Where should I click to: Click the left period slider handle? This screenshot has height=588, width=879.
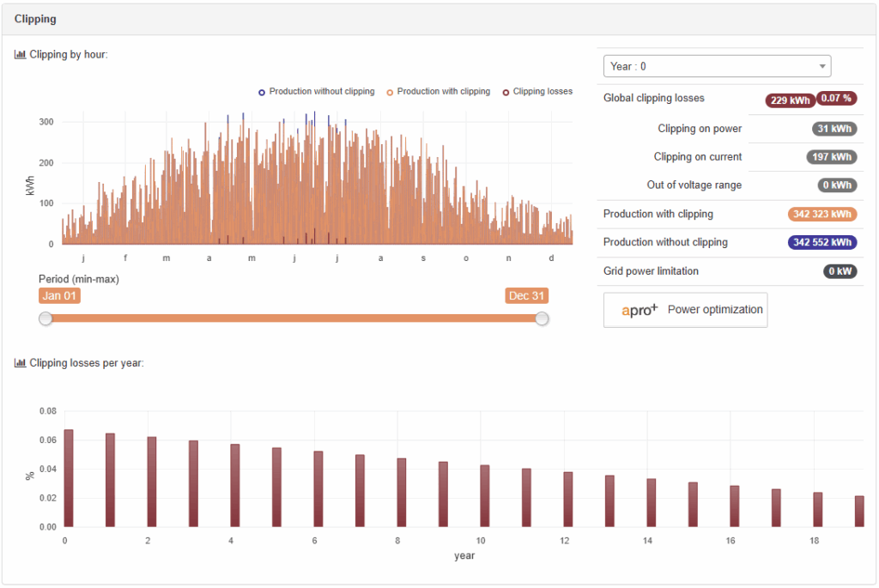(x=46, y=318)
